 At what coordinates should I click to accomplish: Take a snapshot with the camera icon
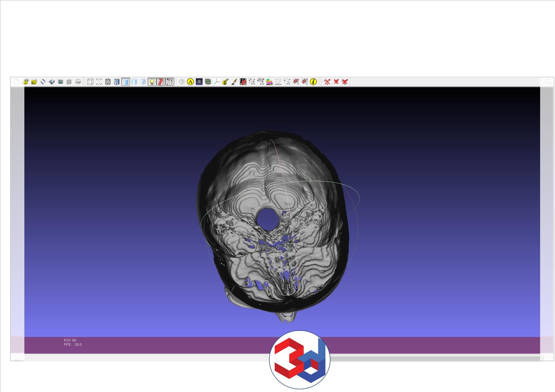pos(60,82)
